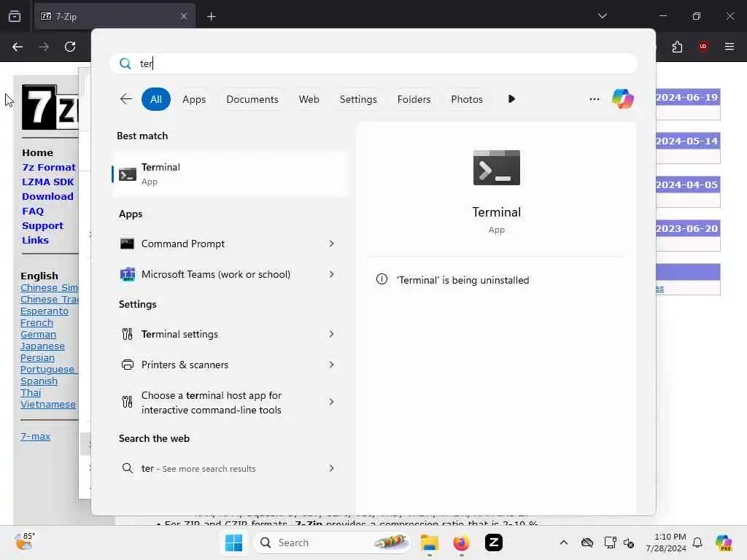Click the browser reload button
This screenshot has width=747, height=560.
pos(70,47)
